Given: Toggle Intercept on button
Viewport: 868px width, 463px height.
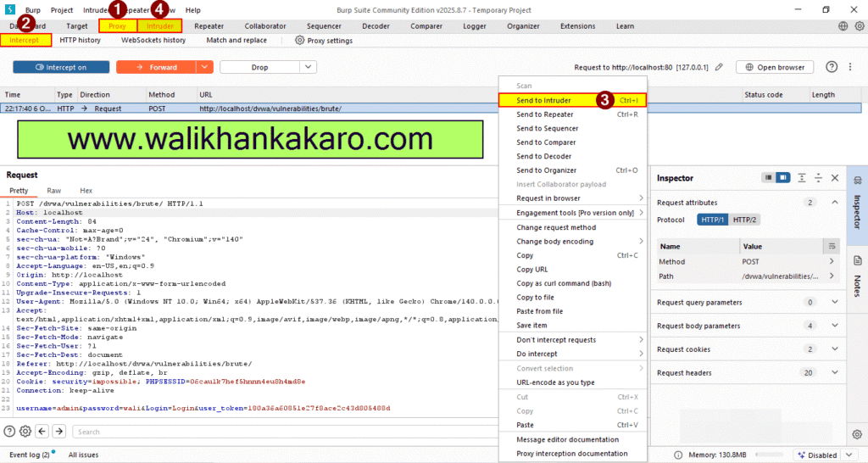Looking at the screenshot, I should (x=61, y=67).
